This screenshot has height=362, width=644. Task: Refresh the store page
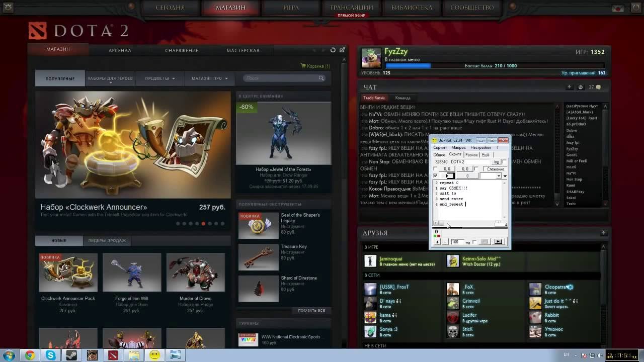(x=333, y=50)
